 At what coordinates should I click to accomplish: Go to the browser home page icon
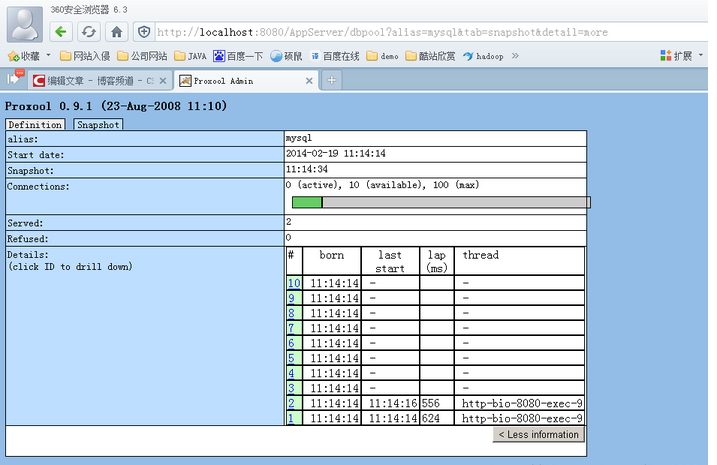coord(117,32)
